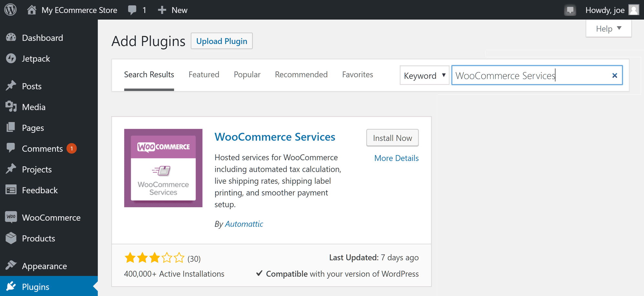Open the Feedback menu item
The width and height of the screenshot is (644, 296).
pos(49,190)
